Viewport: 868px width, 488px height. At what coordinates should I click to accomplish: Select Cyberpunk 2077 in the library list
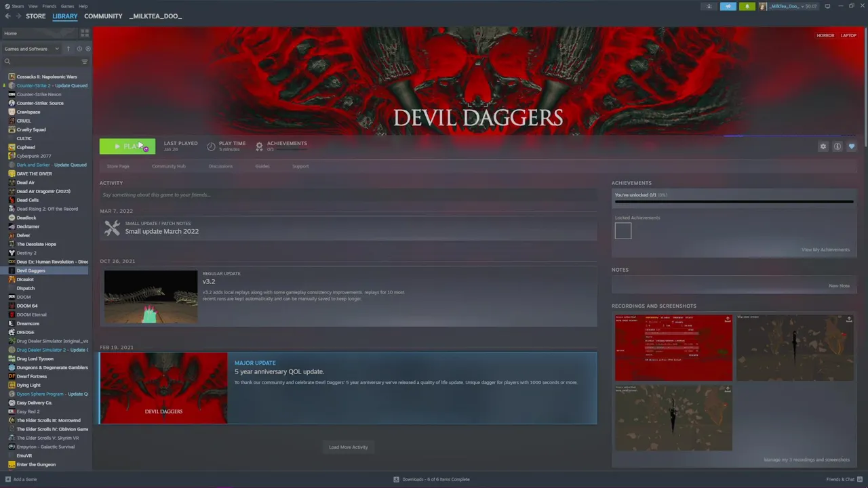[33, 156]
